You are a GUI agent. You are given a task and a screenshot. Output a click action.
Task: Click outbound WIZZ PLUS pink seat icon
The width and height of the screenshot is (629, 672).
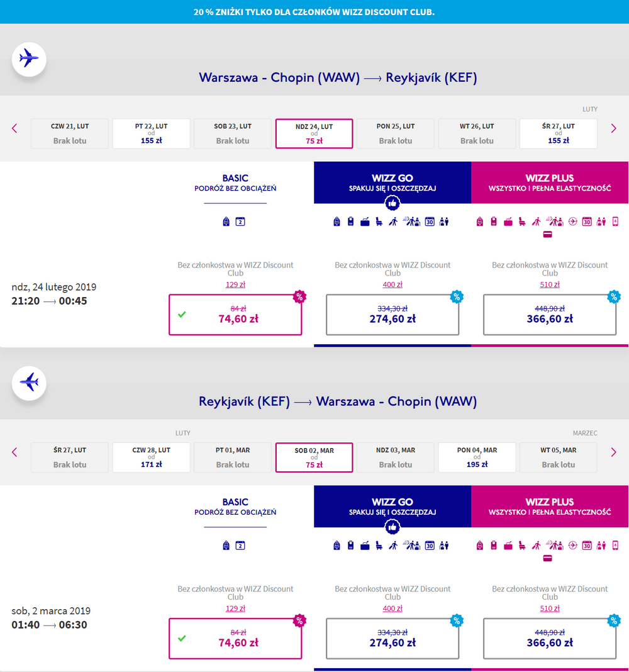[x=522, y=221]
